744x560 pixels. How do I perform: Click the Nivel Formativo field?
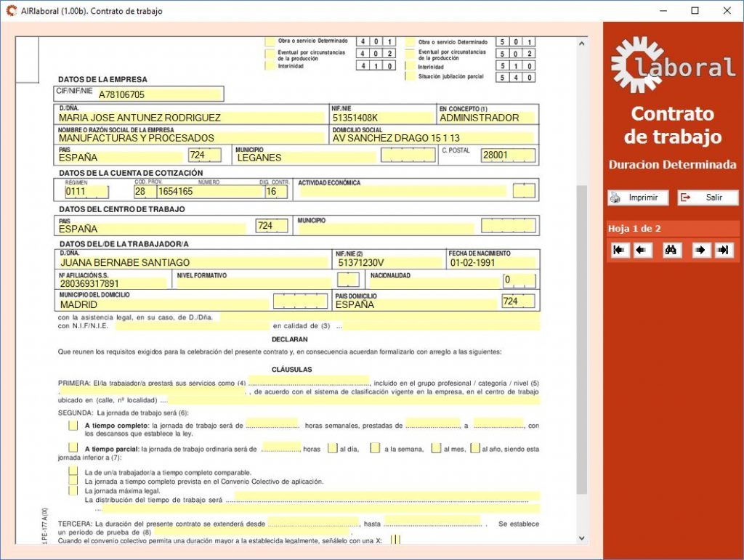[x=254, y=283]
